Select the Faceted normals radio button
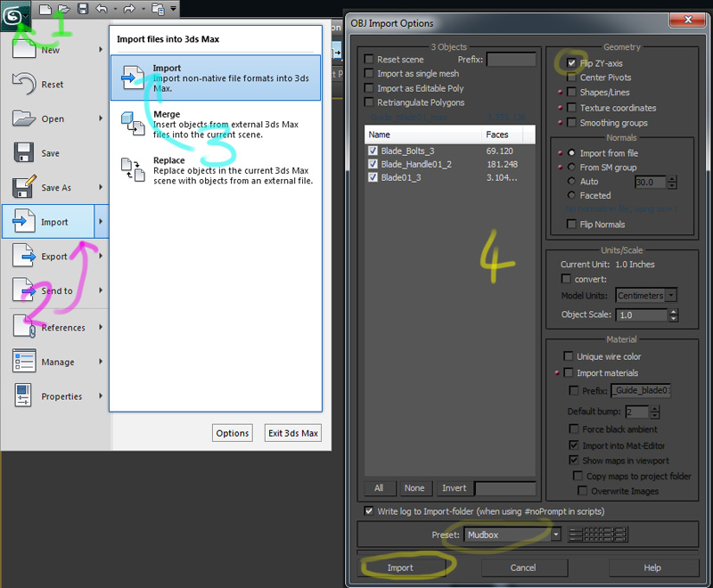The image size is (713, 588). (x=571, y=195)
